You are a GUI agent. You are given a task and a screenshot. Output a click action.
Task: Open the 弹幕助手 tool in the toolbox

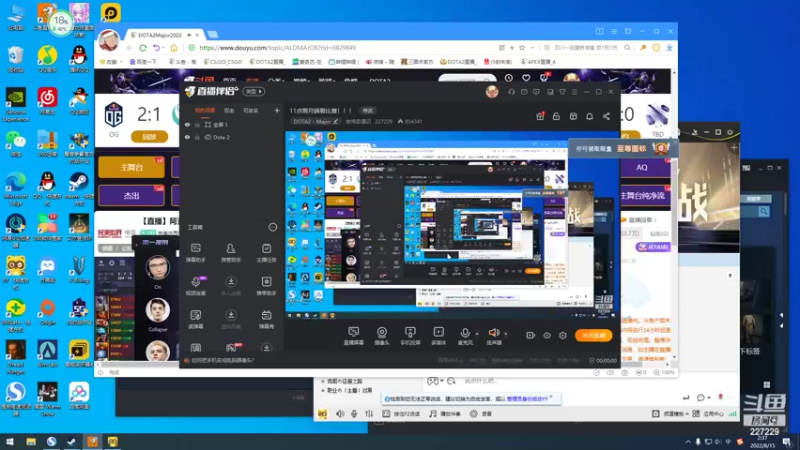point(196,253)
